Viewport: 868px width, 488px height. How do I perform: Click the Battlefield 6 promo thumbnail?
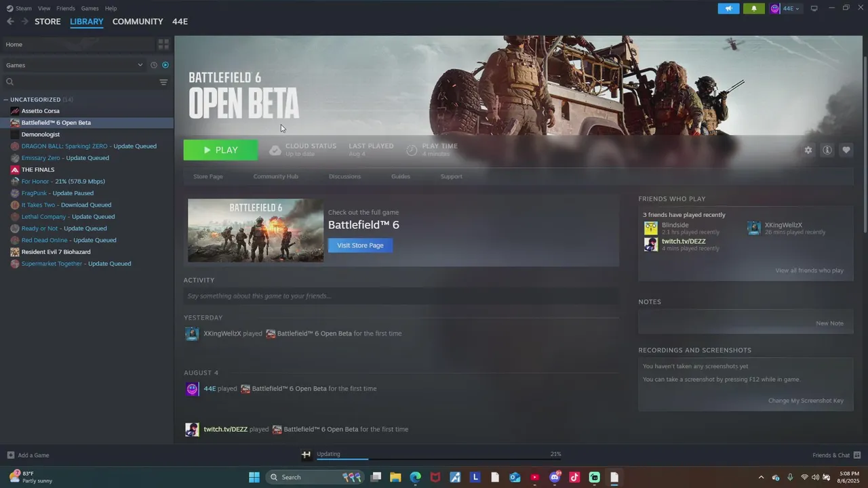256,230
